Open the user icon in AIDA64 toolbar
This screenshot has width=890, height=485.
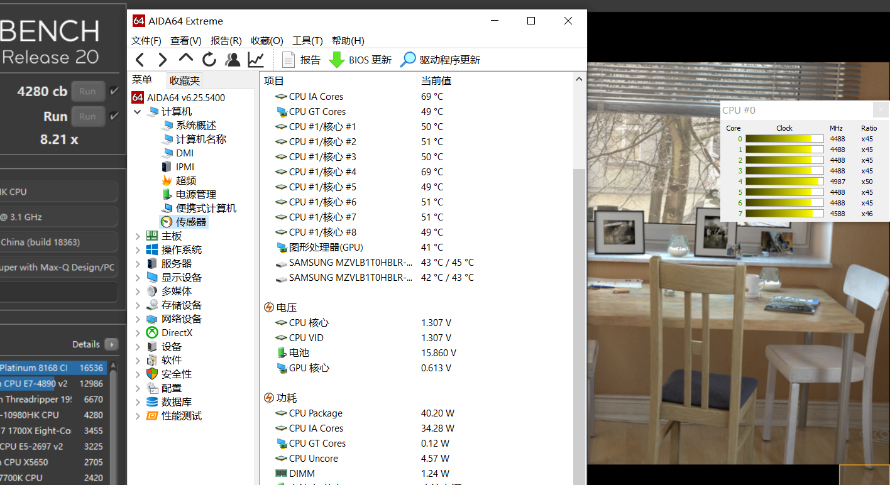(232, 59)
